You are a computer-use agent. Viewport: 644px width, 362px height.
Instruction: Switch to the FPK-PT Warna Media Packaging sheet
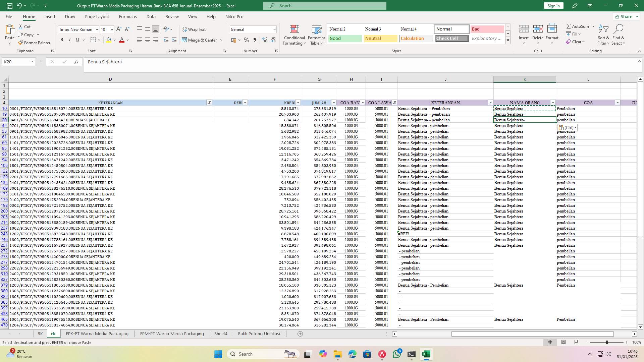[97, 334]
